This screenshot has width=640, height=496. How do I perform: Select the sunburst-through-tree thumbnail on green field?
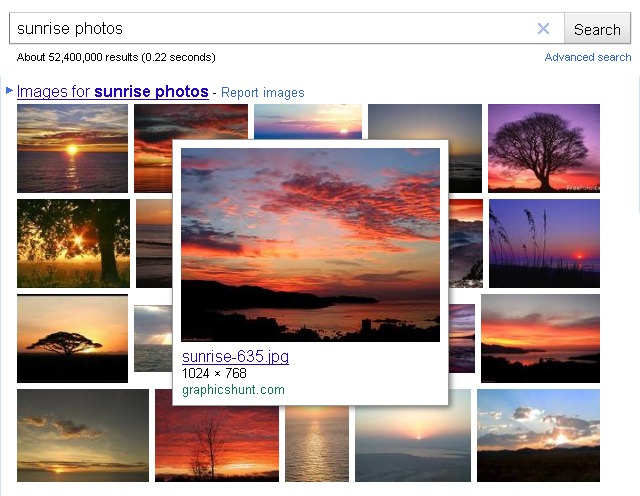click(x=73, y=243)
